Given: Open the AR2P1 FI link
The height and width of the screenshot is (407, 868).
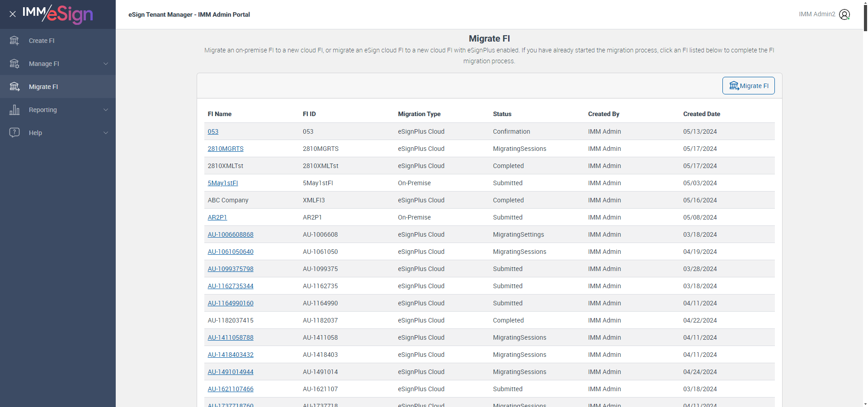Looking at the screenshot, I should coord(217,217).
